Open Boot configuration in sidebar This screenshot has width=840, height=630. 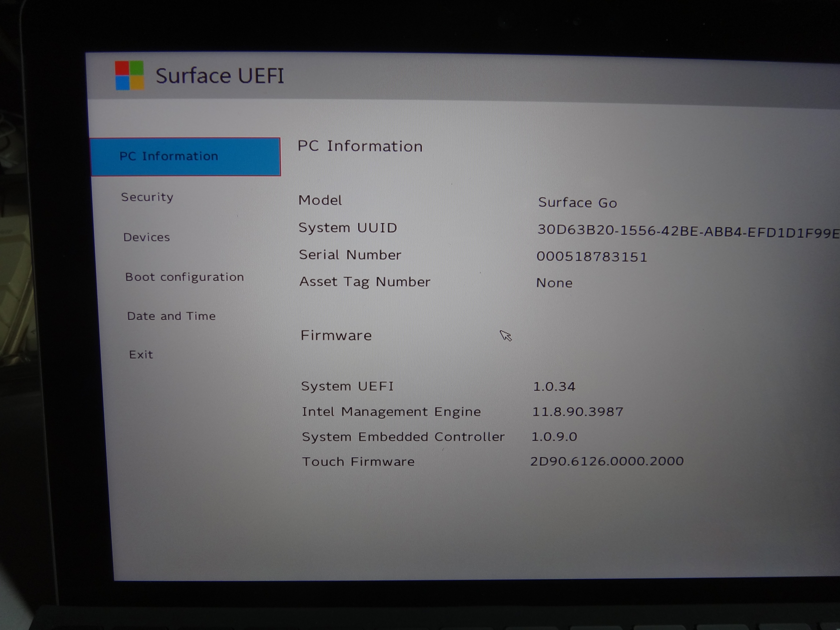click(x=184, y=277)
